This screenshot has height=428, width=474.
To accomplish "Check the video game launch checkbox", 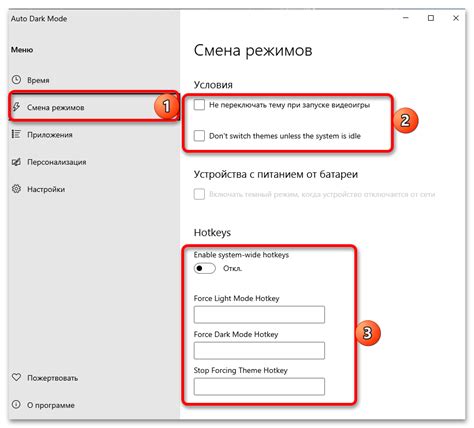I will click(199, 105).
